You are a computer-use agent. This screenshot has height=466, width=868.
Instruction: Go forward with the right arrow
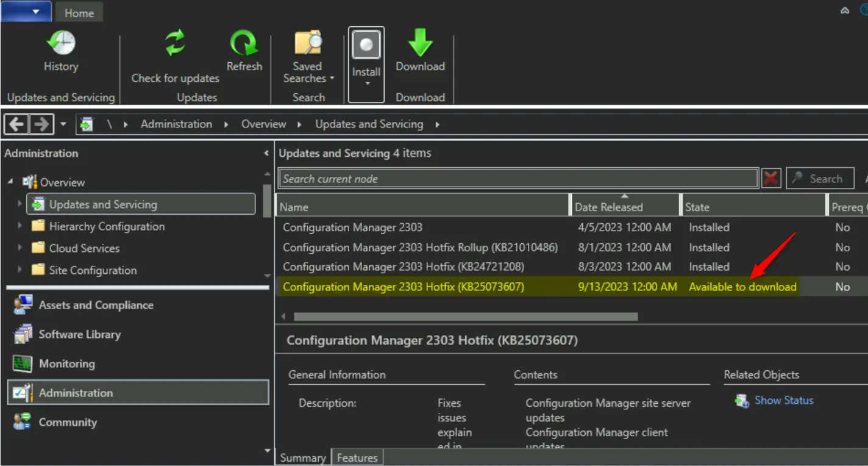click(x=41, y=124)
